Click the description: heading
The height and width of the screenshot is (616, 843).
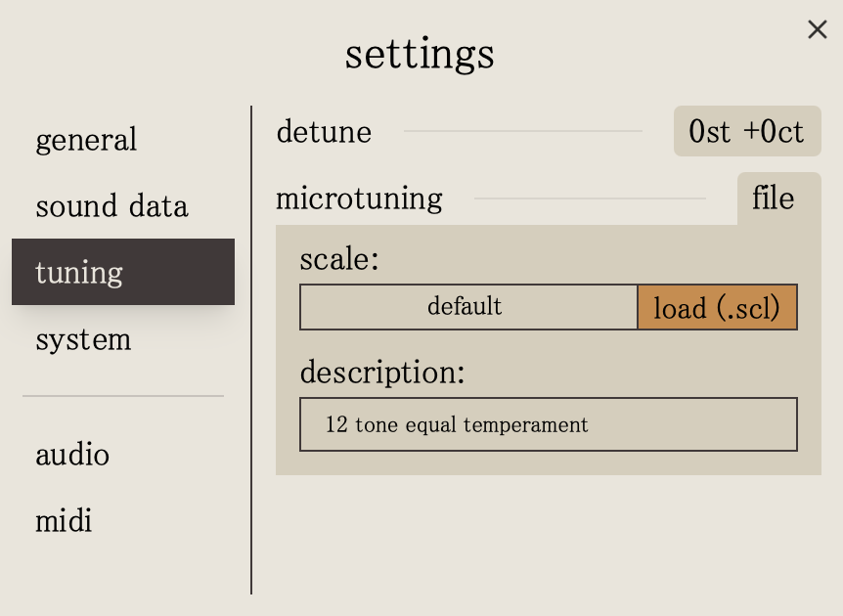coord(381,372)
